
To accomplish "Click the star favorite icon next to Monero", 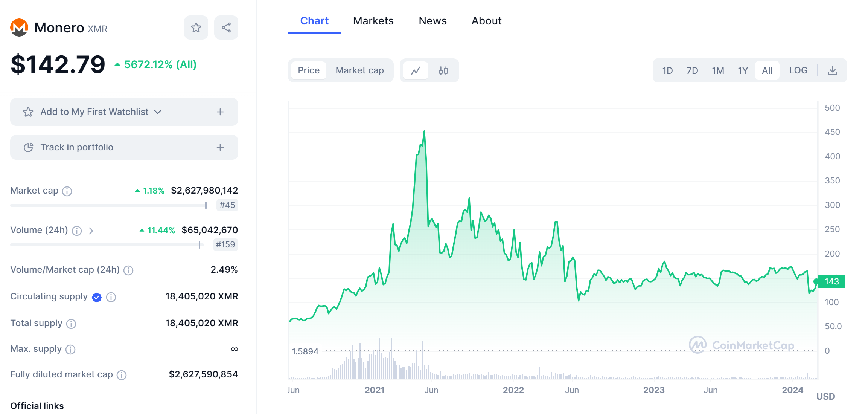I will [196, 27].
